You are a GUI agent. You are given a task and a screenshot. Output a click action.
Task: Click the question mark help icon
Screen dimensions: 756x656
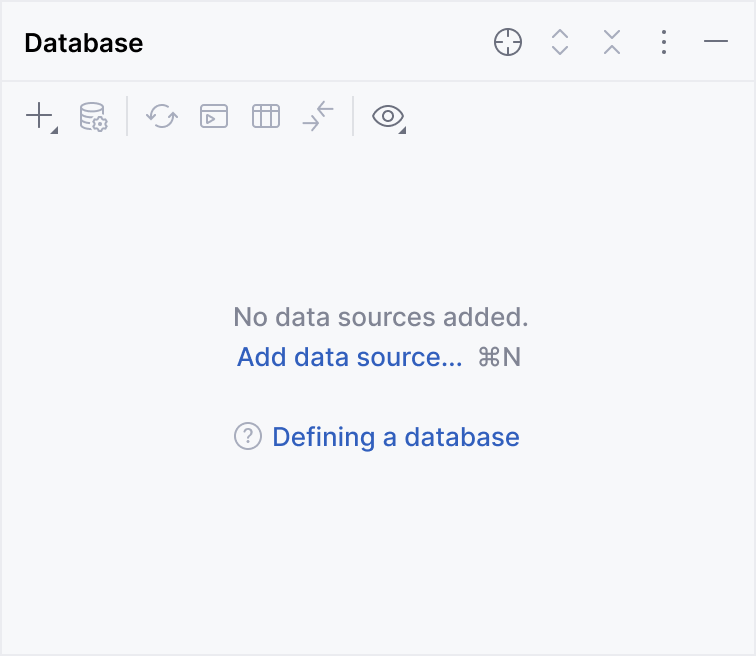pos(248,437)
